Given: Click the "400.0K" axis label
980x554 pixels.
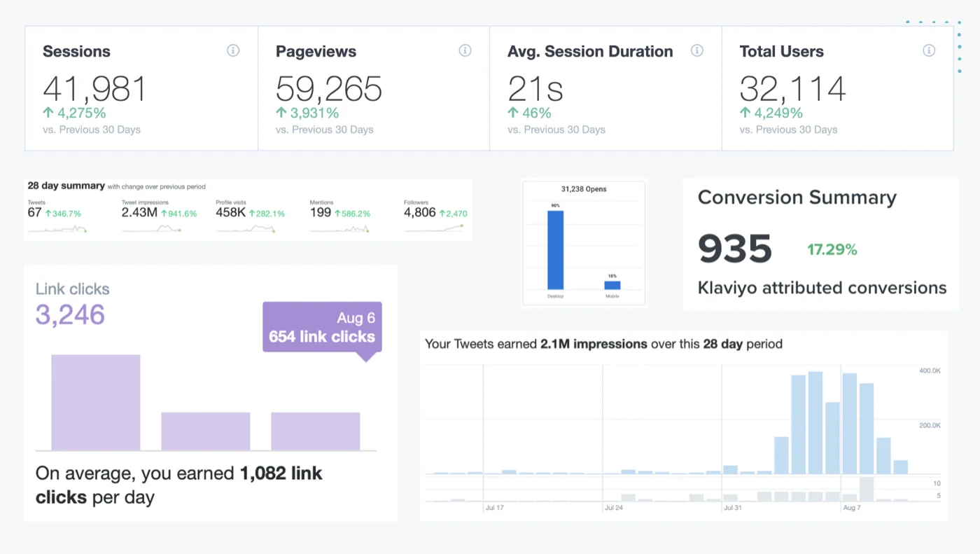Looking at the screenshot, I should pyautogui.click(x=930, y=370).
